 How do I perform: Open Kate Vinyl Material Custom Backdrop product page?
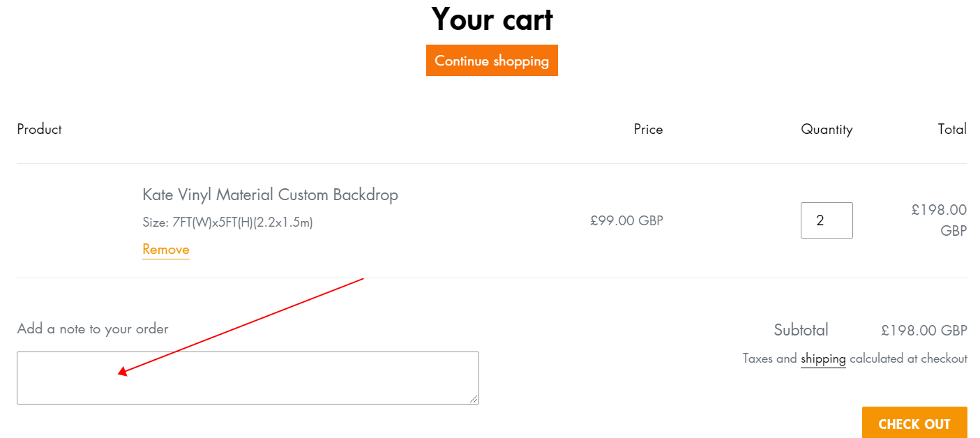pyautogui.click(x=270, y=195)
